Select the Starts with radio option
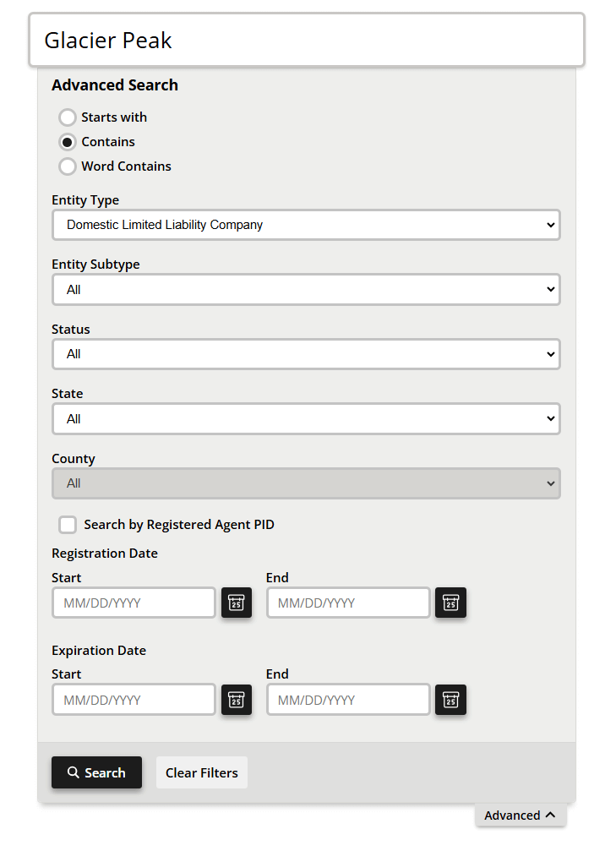Viewport: 616px width, 851px height. pyautogui.click(x=68, y=117)
